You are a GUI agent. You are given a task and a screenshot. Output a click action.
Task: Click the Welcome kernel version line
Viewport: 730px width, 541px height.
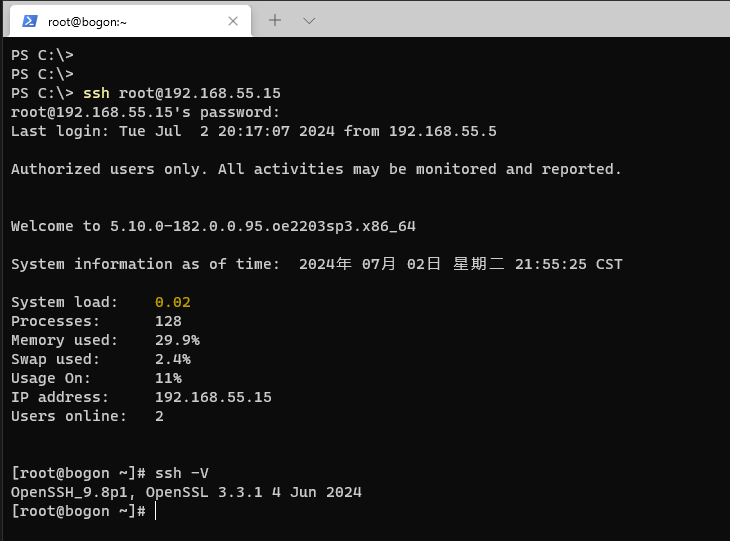212,226
